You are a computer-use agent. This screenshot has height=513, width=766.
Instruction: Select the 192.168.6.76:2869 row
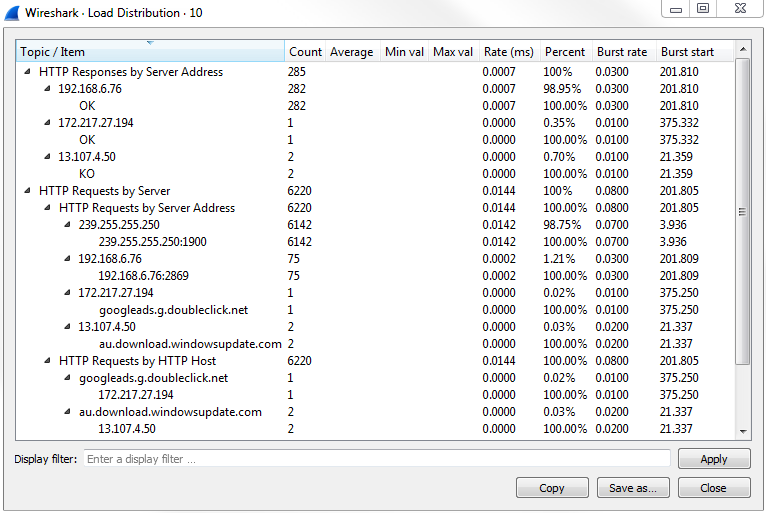point(375,276)
